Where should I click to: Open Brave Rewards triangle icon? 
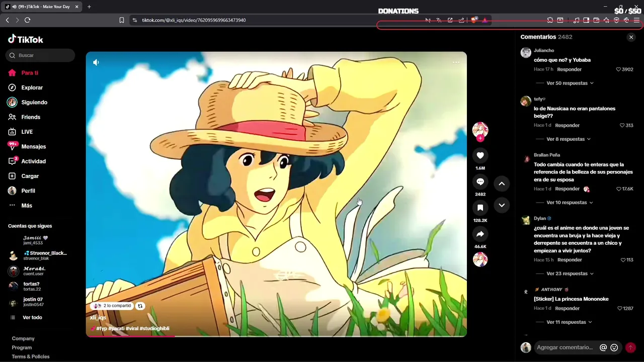pyautogui.click(x=485, y=20)
